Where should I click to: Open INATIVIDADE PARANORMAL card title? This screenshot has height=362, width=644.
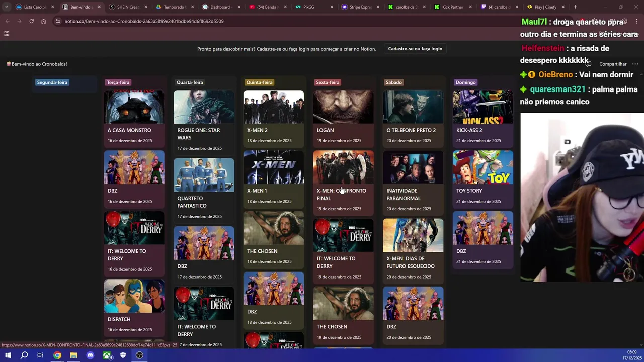404,194
